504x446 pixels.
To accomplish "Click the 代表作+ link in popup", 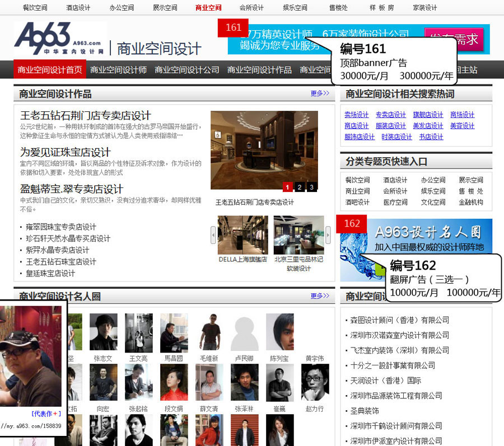I will 46,414.
